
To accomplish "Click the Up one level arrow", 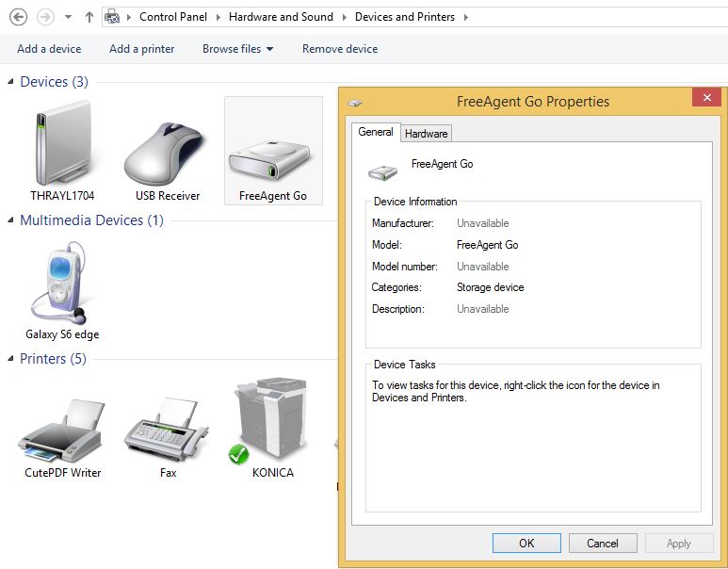I will (x=89, y=18).
